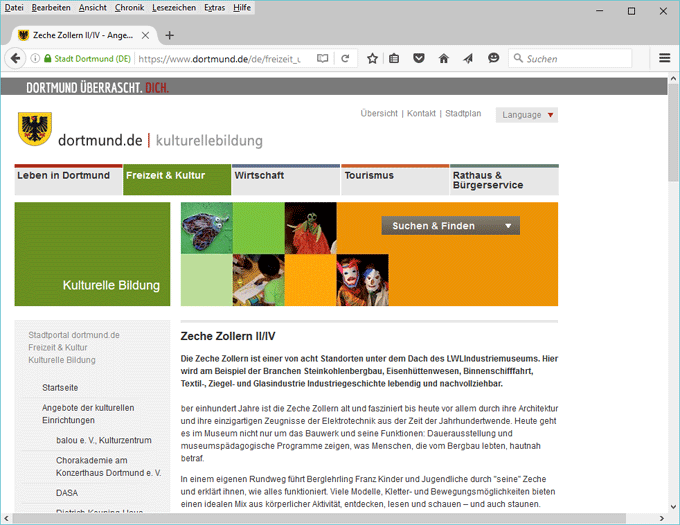Screen dimensions: 680x525
Task: Open the Chronik menu
Action: click(x=129, y=7)
